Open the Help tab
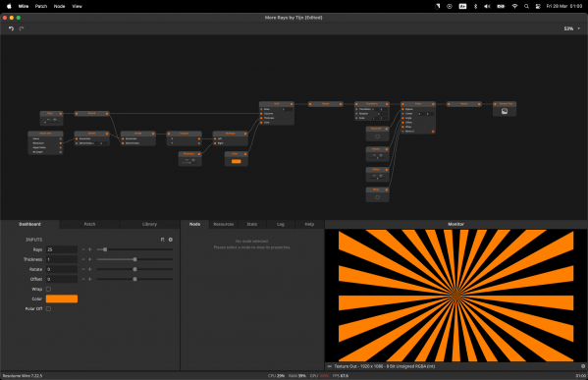 [x=309, y=224]
